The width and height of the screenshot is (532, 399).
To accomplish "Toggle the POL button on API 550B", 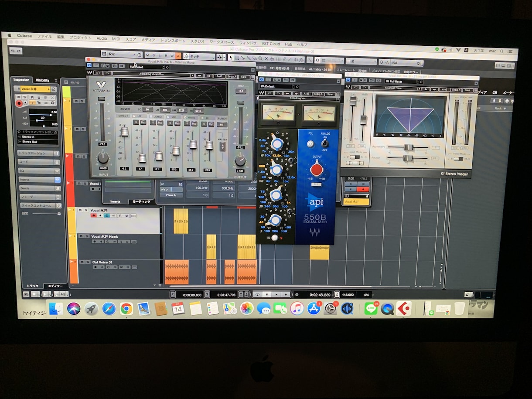I will (x=310, y=143).
